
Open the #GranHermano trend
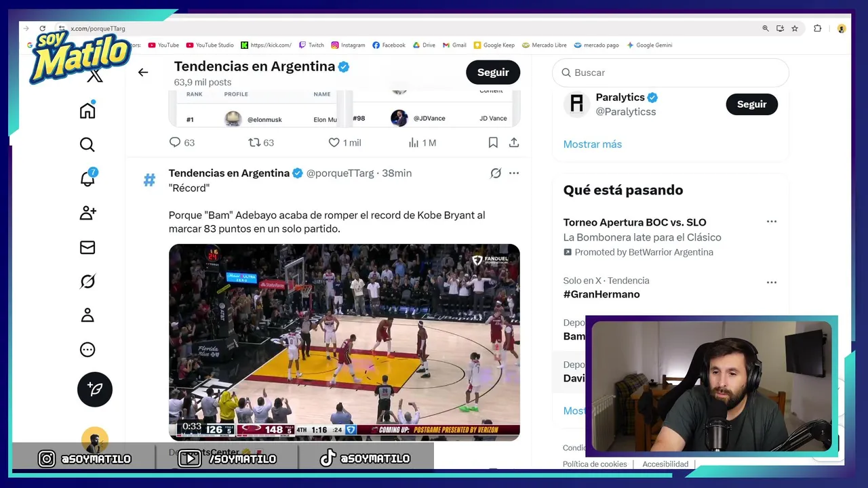601,294
